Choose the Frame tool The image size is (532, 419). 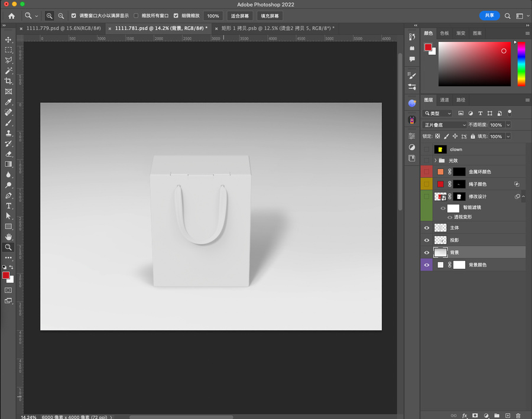click(x=8, y=92)
